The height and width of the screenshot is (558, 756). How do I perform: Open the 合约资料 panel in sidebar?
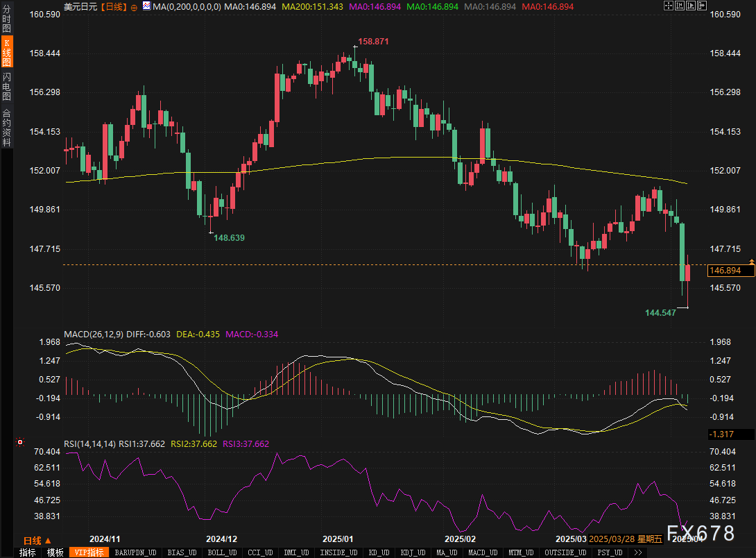(6, 127)
